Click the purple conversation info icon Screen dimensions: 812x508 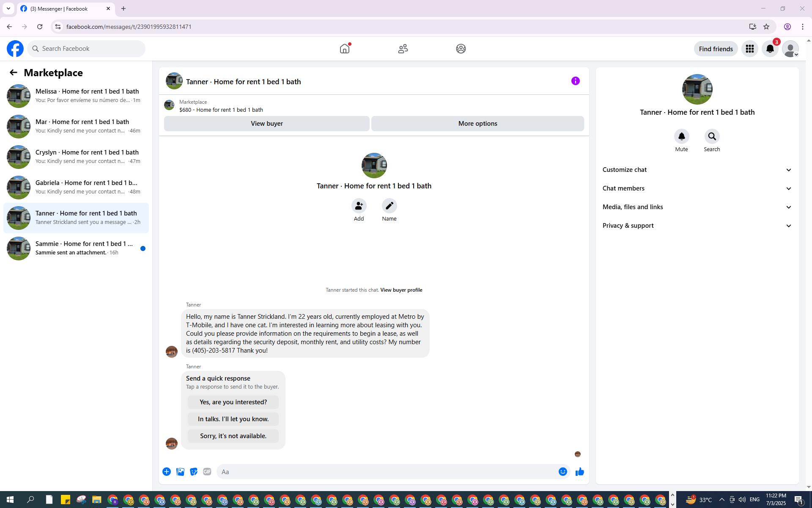click(575, 81)
